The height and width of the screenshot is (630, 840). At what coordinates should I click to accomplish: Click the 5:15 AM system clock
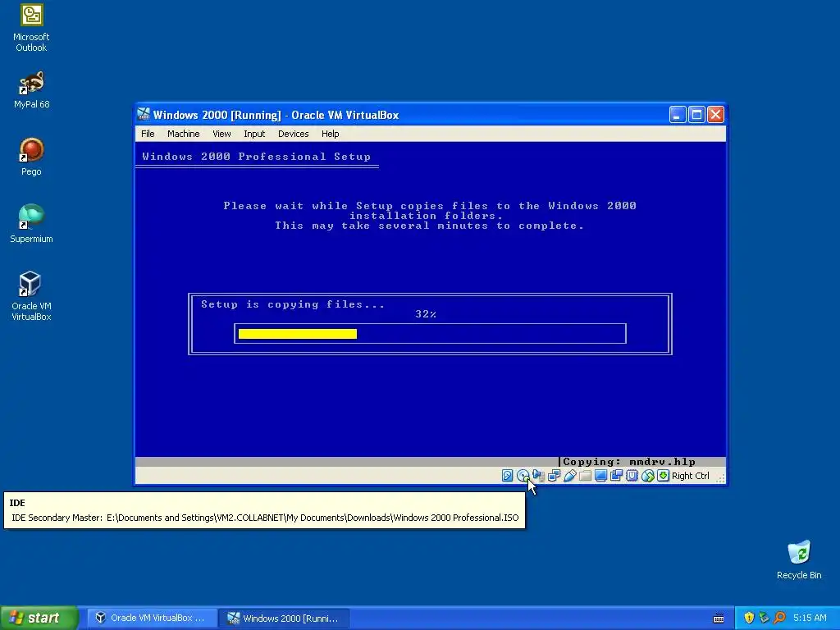810,618
